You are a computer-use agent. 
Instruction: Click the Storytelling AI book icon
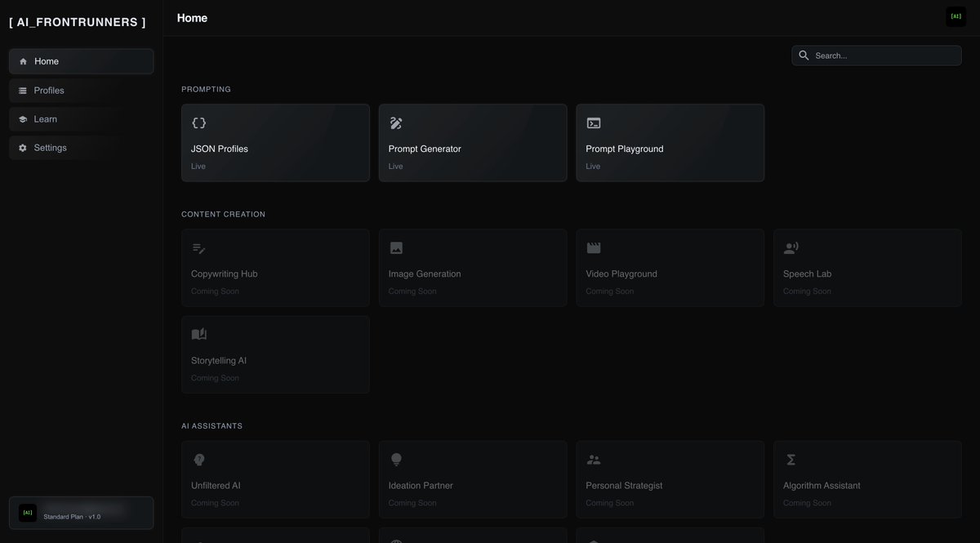[x=198, y=335]
